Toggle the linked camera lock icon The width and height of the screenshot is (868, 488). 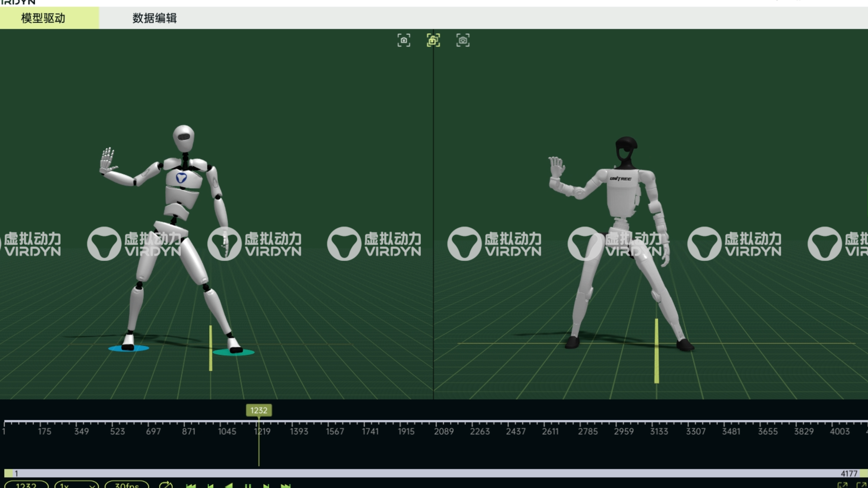point(433,40)
